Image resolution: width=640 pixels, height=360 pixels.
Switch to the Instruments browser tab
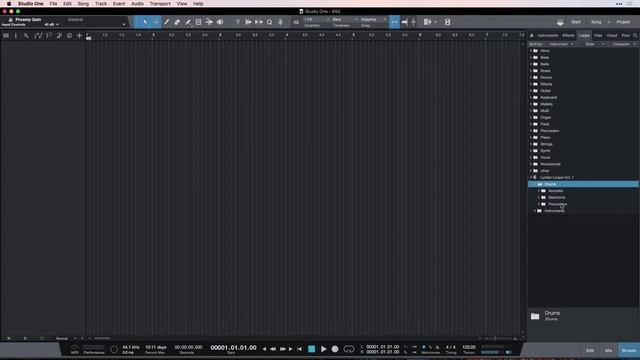coord(547,36)
